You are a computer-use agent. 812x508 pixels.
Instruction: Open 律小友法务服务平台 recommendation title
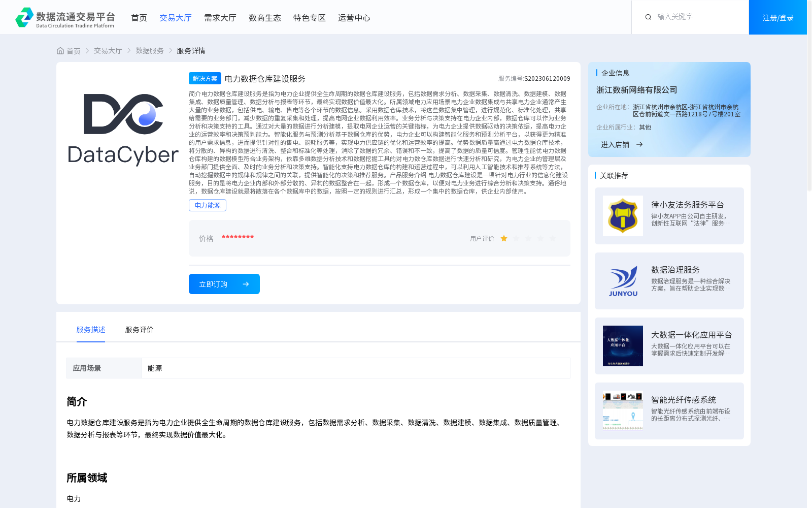(688, 205)
